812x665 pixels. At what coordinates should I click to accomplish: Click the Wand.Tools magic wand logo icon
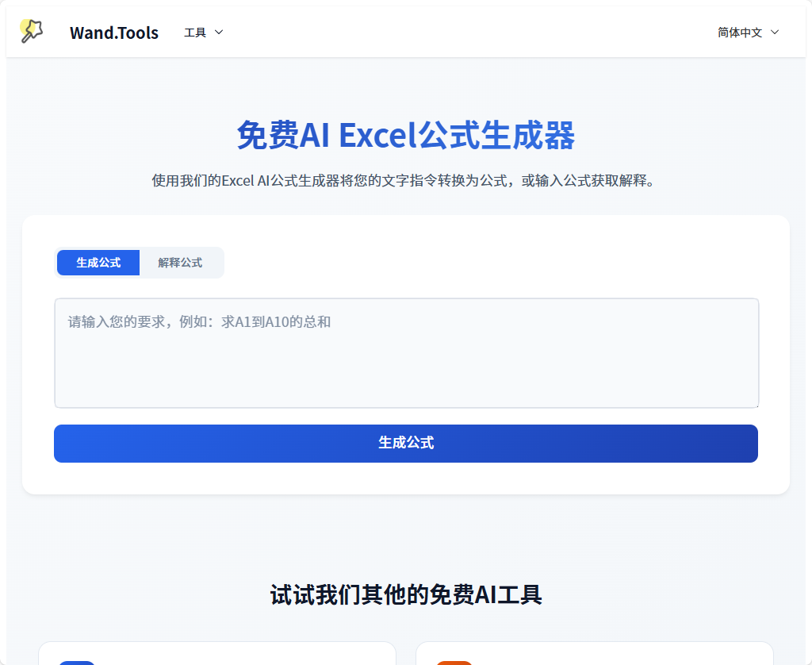[x=32, y=32]
